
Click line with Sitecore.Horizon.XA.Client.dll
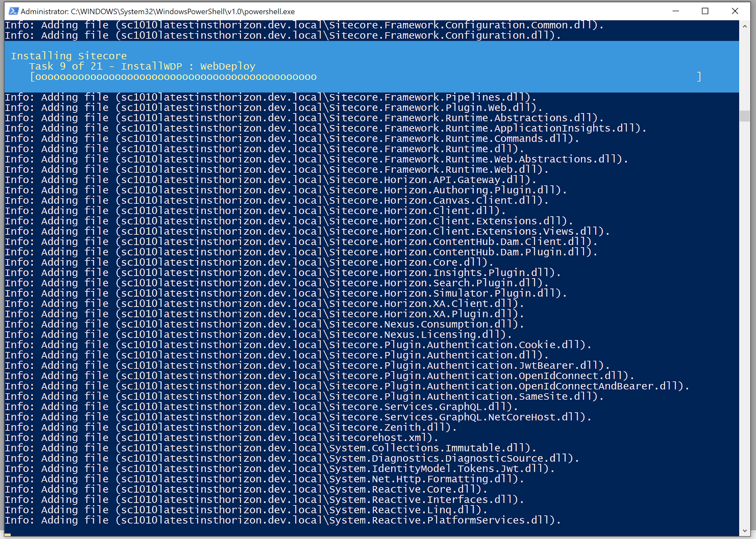264,304
